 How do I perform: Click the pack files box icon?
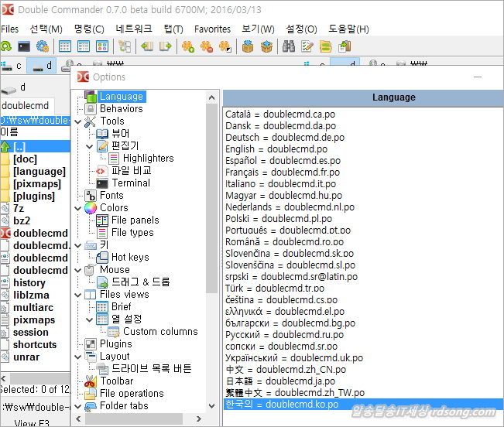pos(248,47)
